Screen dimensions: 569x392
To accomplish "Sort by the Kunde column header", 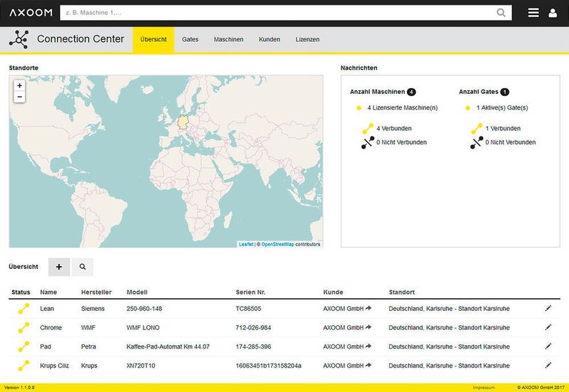I will tap(333, 292).
